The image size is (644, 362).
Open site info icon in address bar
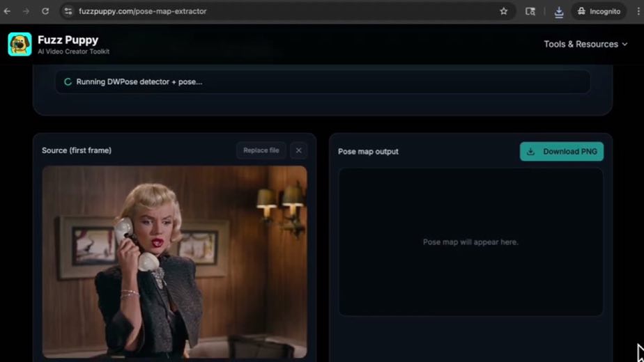point(68,12)
